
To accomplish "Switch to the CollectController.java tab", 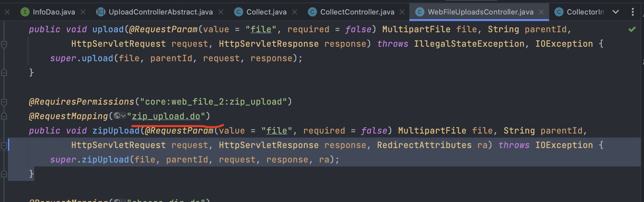I will (x=357, y=12).
